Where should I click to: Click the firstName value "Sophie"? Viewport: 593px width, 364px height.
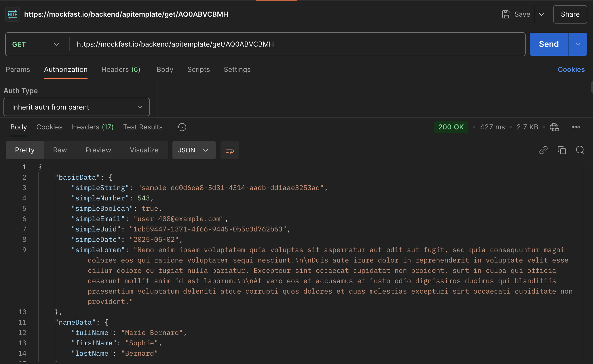coord(142,343)
